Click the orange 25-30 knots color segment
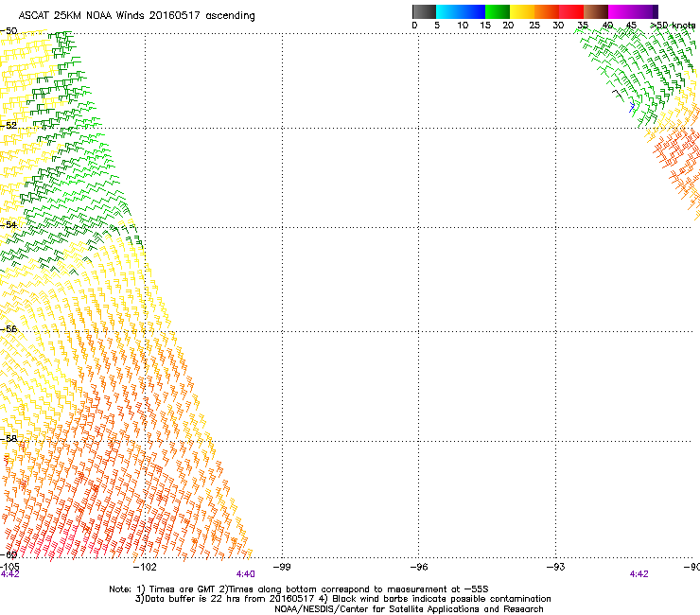 pos(547,11)
